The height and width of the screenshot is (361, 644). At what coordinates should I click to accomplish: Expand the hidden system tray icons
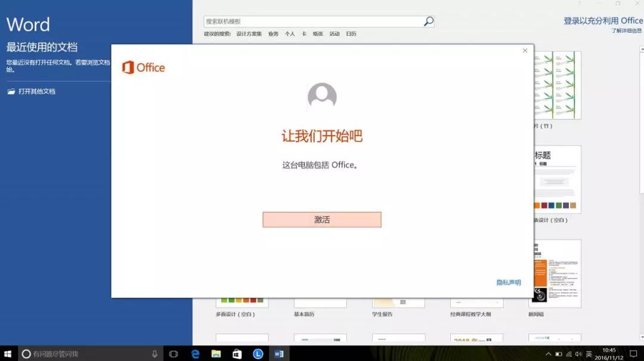(x=548, y=354)
